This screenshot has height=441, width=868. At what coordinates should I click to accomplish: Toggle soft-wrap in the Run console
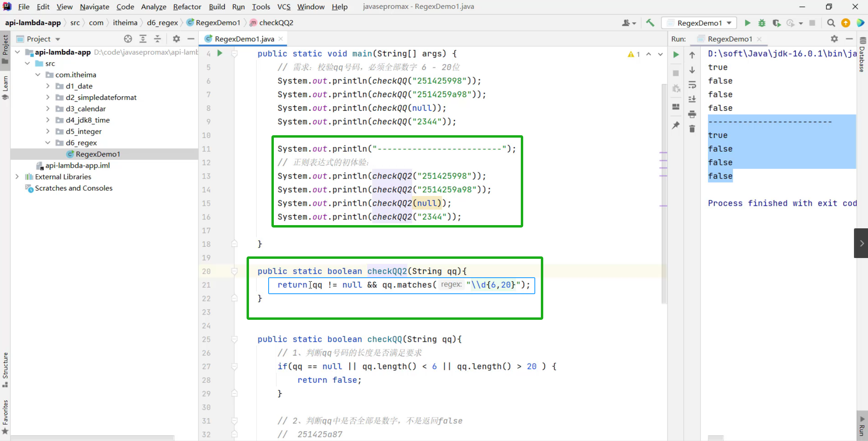click(x=692, y=85)
